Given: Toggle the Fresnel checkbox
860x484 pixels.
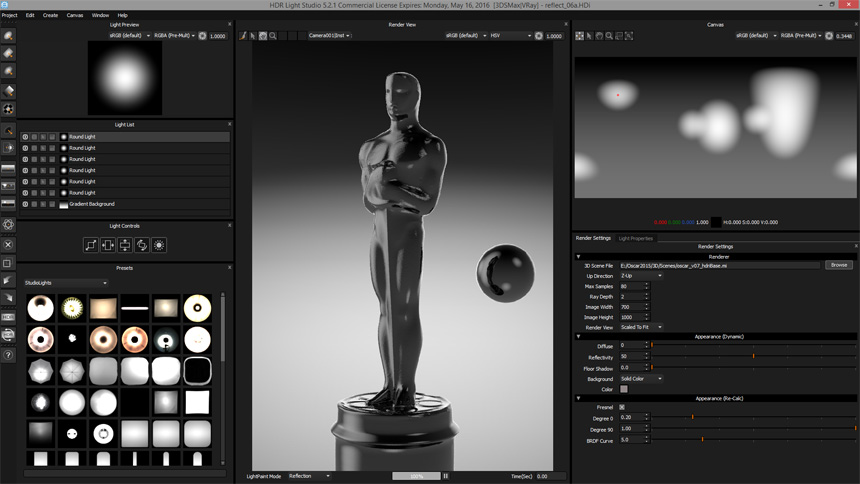Looking at the screenshot, I should coord(622,407).
